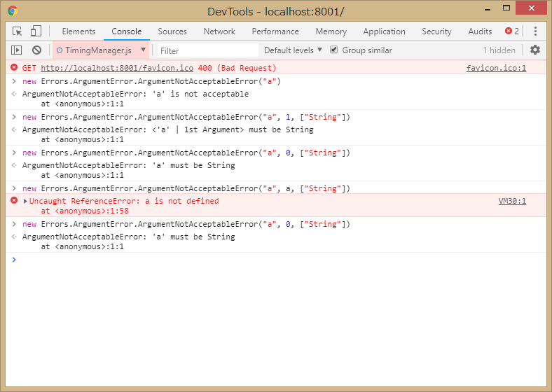Click the Chrome icon in the title bar
Viewport: 552px width, 392px height.
[x=13, y=11]
